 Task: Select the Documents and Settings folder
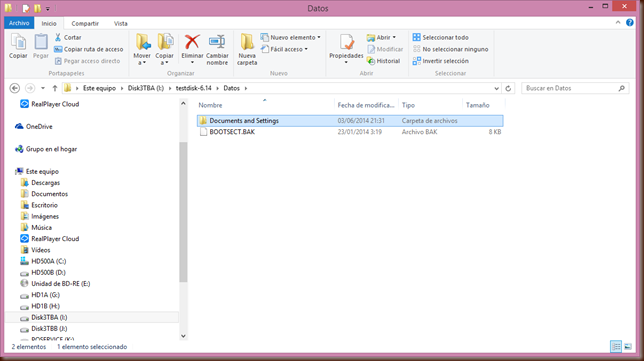point(350,121)
